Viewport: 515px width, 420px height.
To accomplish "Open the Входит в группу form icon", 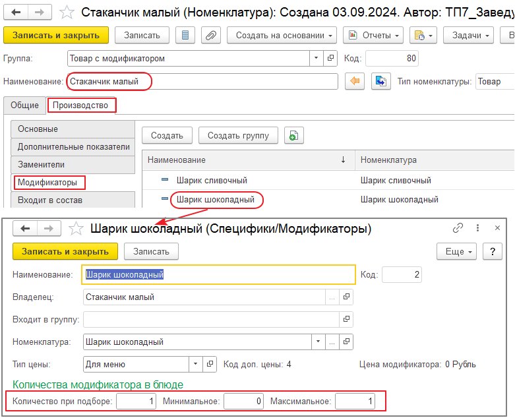I will pos(346,319).
